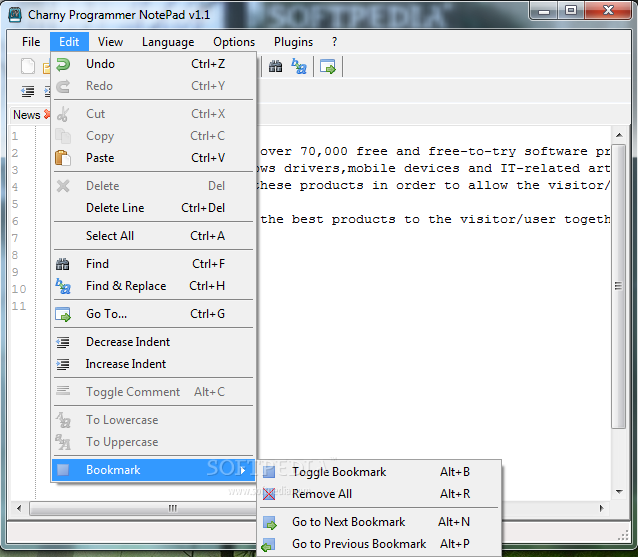Image resolution: width=638 pixels, height=557 pixels.
Task: Maximize the NotePad window
Action: [x=571, y=11]
